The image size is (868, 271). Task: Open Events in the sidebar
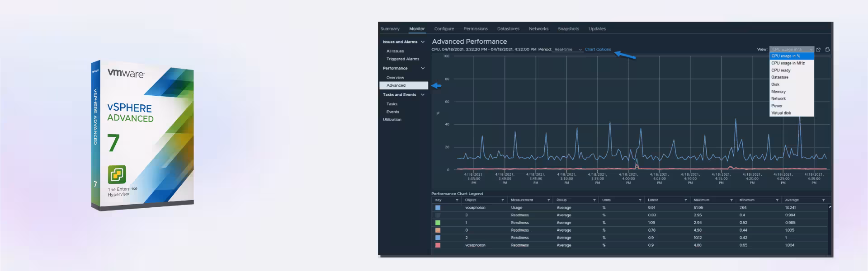[x=393, y=112]
